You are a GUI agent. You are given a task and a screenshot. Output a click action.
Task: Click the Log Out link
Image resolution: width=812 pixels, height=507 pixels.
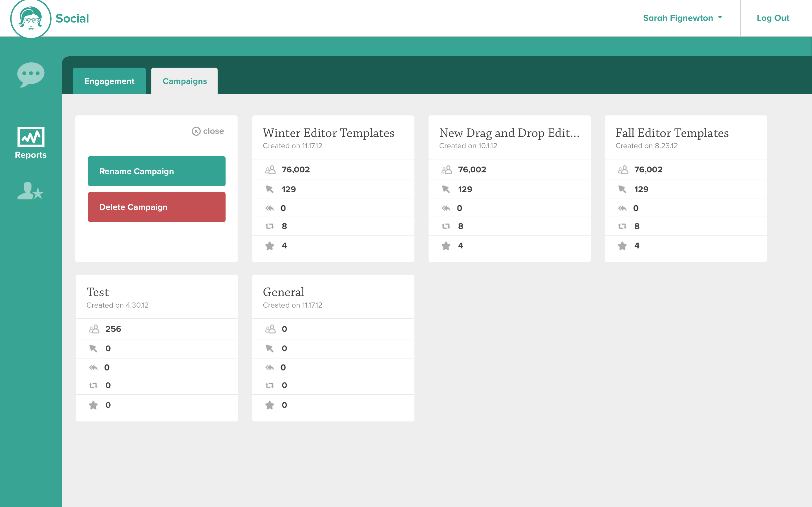(773, 18)
